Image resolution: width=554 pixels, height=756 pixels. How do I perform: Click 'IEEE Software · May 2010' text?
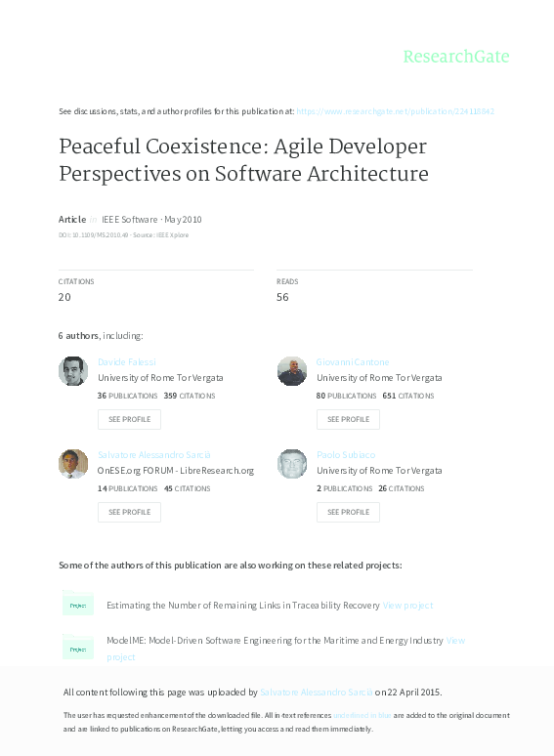pos(151,220)
